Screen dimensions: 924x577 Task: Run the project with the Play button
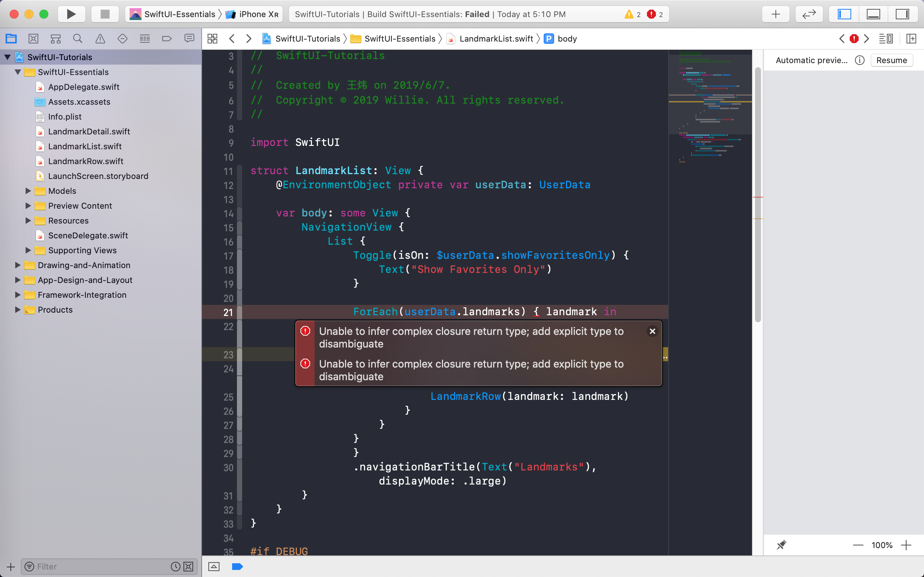[71, 14]
